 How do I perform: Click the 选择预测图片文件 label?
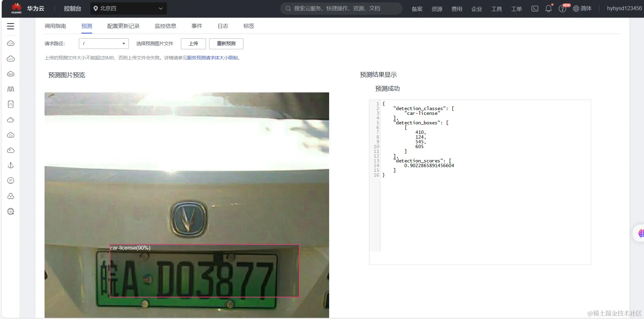tap(155, 43)
